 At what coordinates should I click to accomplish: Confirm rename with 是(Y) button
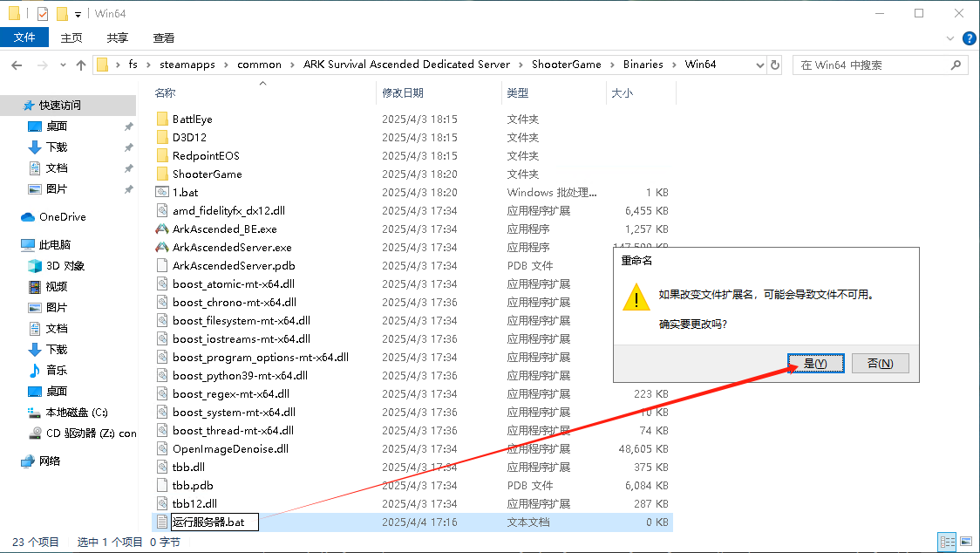pyautogui.click(x=815, y=364)
